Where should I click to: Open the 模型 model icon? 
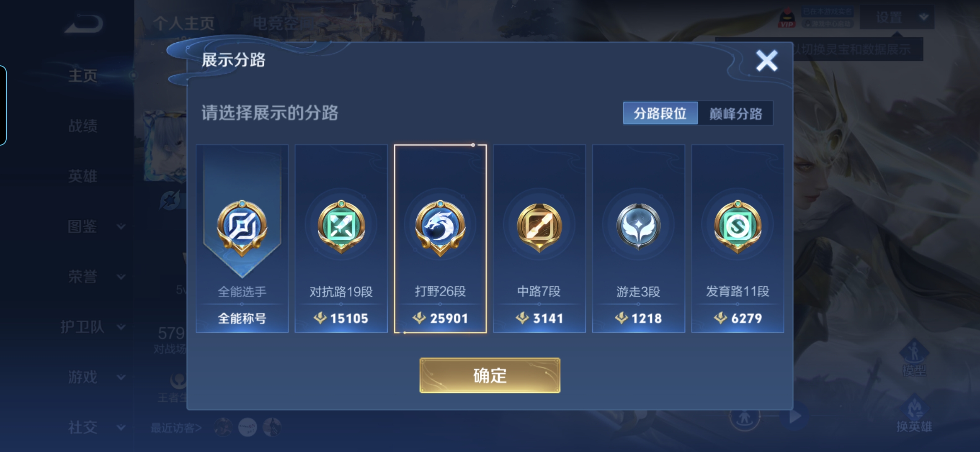point(914,358)
